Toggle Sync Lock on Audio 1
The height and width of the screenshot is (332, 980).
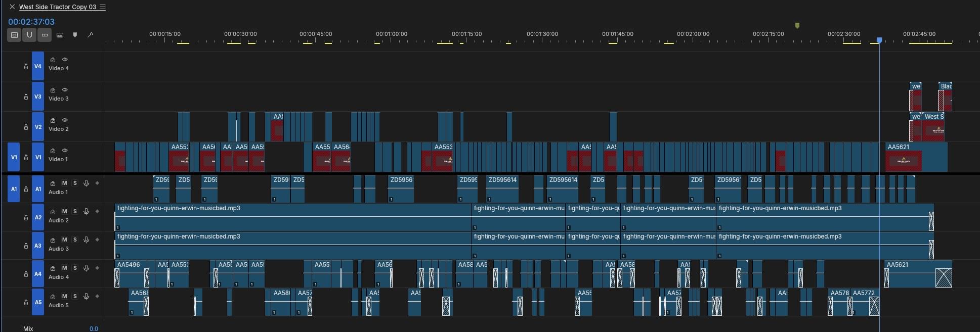coord(53,183)
